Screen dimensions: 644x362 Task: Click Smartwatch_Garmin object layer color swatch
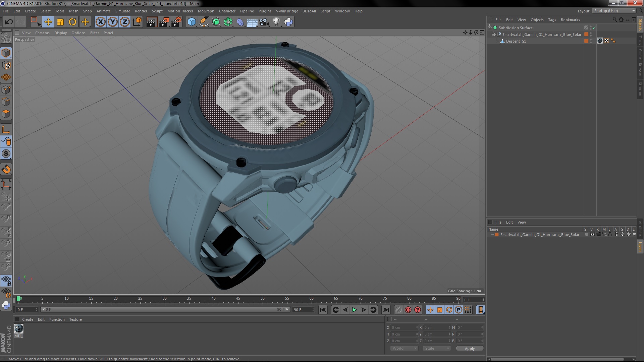(x=586, y=34)
